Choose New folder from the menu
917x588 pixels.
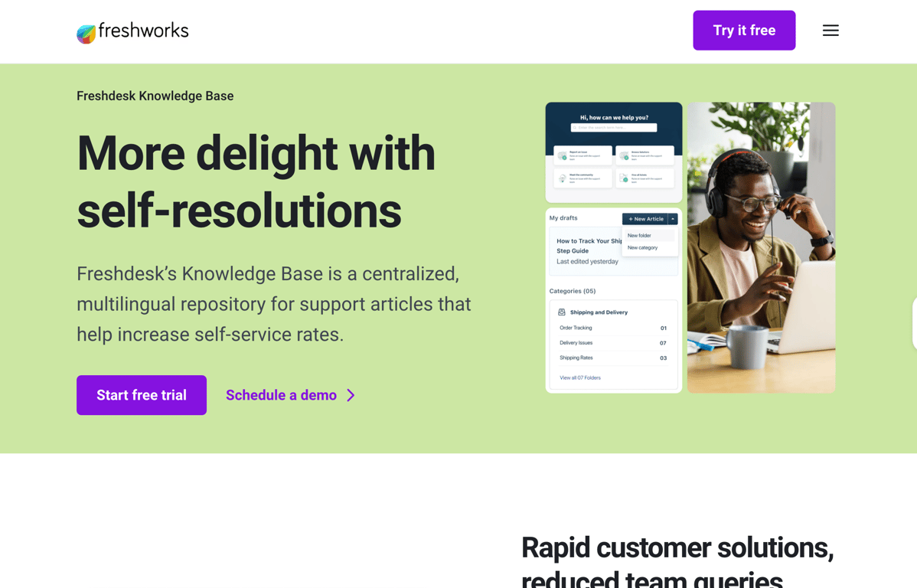pyautogui.click(x=639, y=235)
